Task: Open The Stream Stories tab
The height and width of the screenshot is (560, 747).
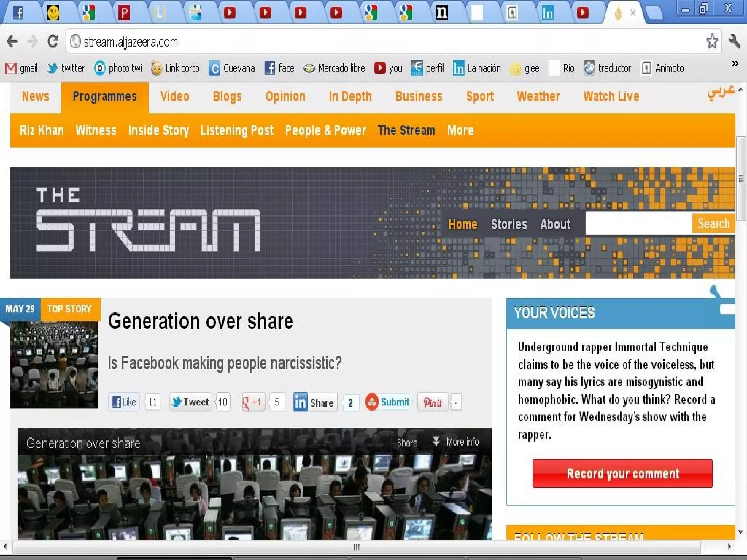Action: click(x=509, y=224)
